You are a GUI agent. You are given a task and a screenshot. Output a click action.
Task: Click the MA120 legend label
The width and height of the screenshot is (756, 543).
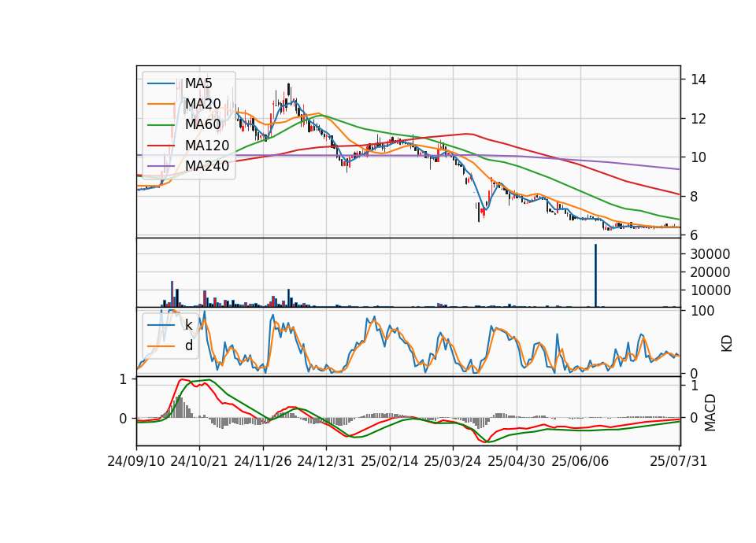tap(207, 145)
